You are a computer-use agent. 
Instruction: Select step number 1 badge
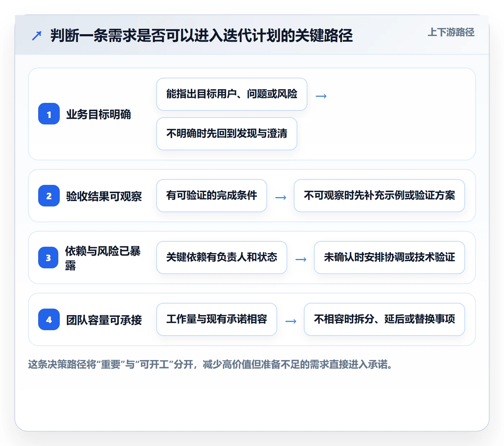click(x=49, y=114)
